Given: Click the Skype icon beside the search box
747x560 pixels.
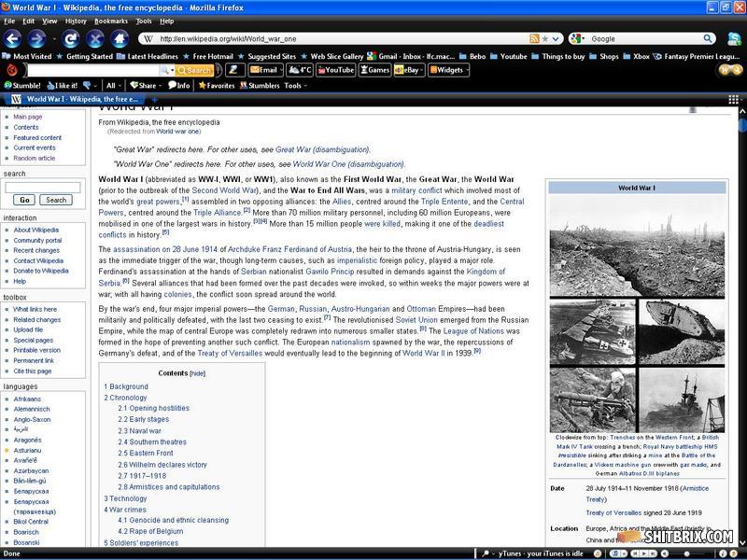Looking at the screenshot, I should [734, 39].
